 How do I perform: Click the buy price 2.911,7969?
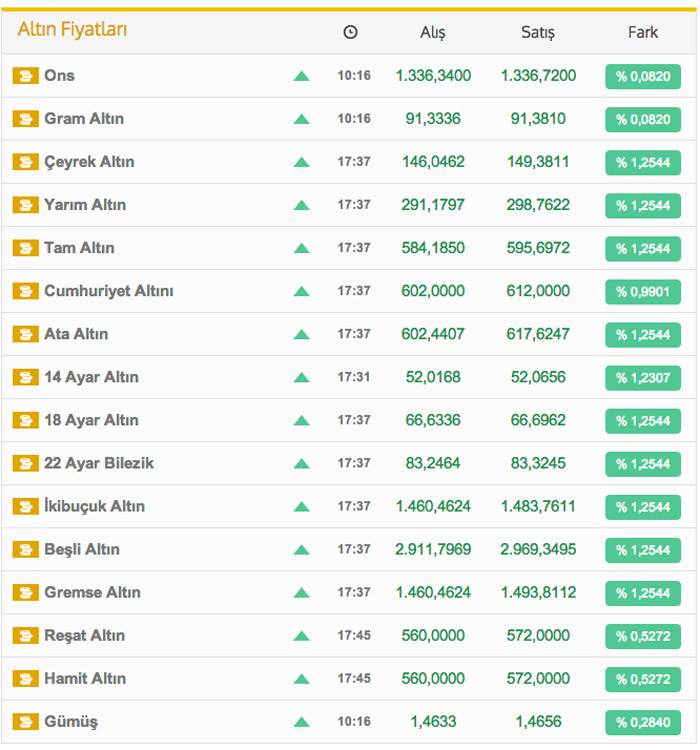click(x=433, y=549)
